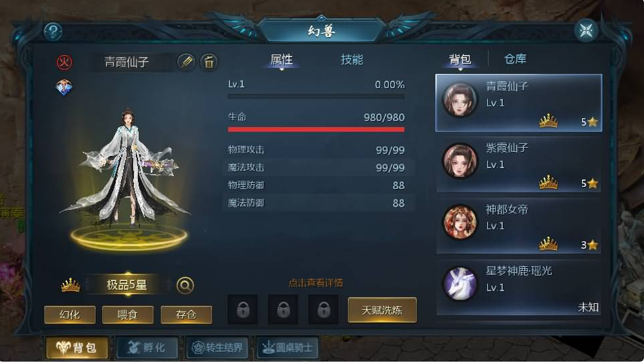Select 紫霞仙子 in the pet list
This screenshot has width=644, height=363.
point(519,165)
